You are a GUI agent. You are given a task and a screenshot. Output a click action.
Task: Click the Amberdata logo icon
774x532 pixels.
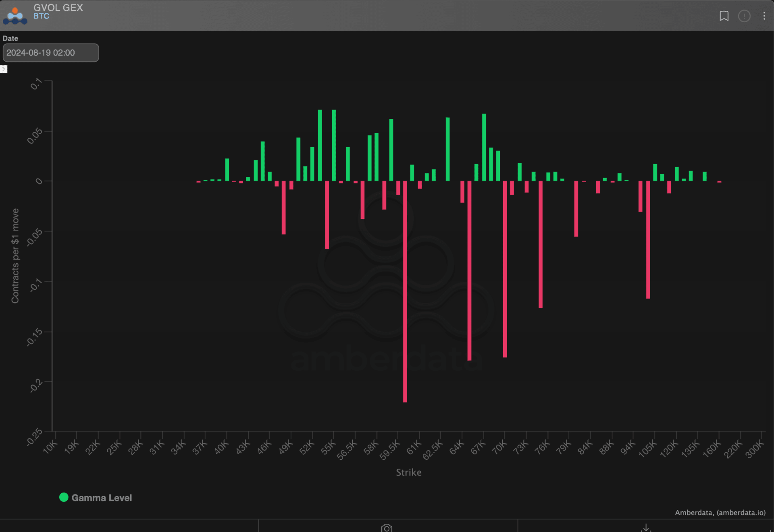[15, 16]
